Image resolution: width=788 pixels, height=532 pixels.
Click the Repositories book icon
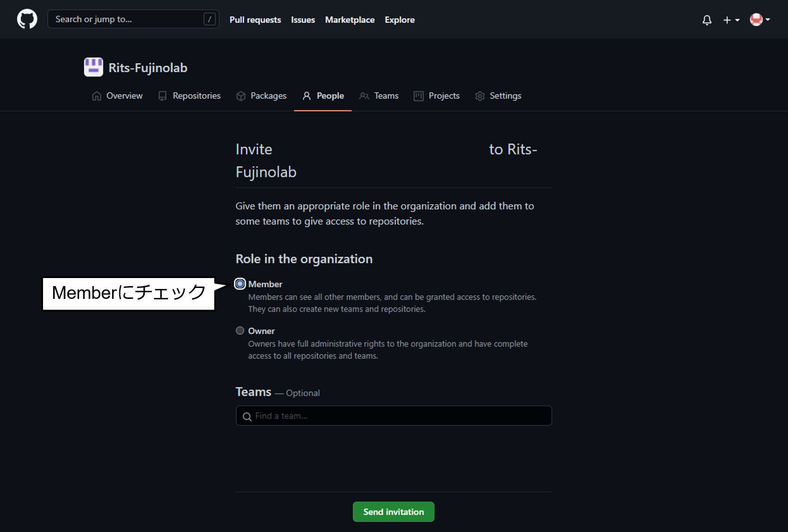tap(162, 96)
